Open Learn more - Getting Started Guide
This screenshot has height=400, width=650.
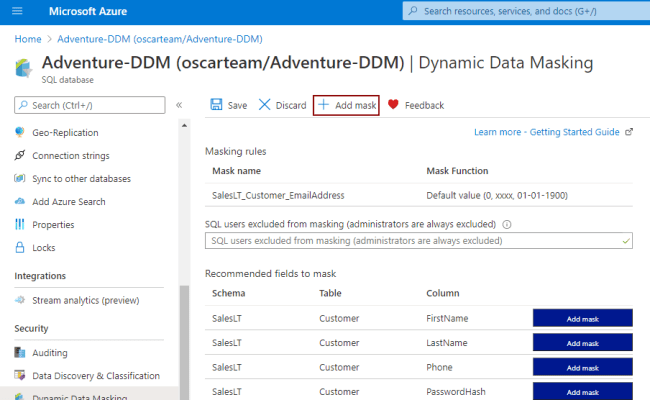tap(546, 132)
